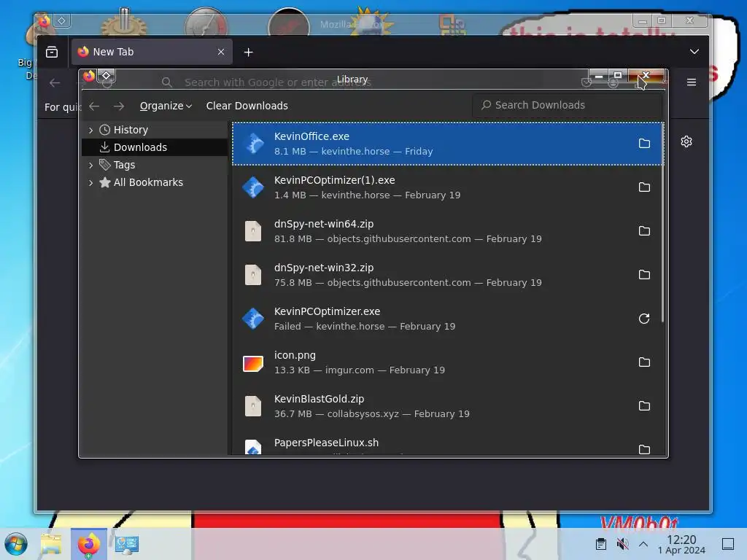Switch to the New Tab tab
Screen dimensions: 747x560
point(152,52)
